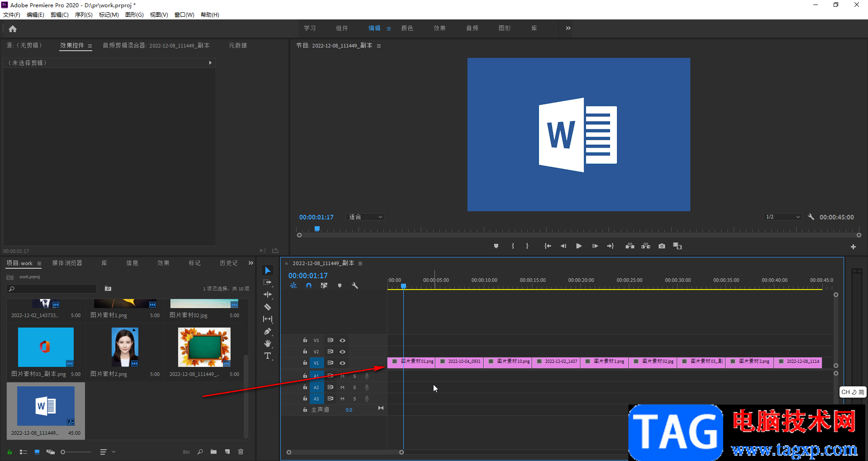Open program monitor settings wrench

coord(811,217)
